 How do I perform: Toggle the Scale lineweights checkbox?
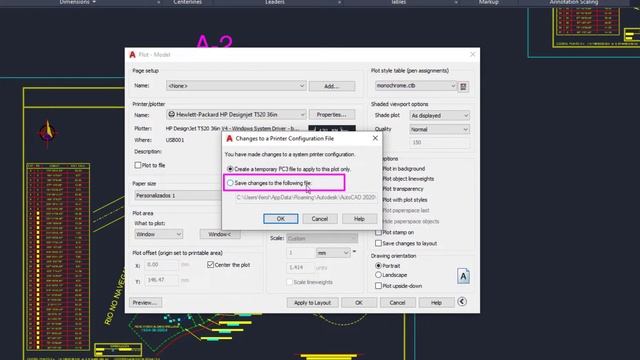(x=289, y=282)
